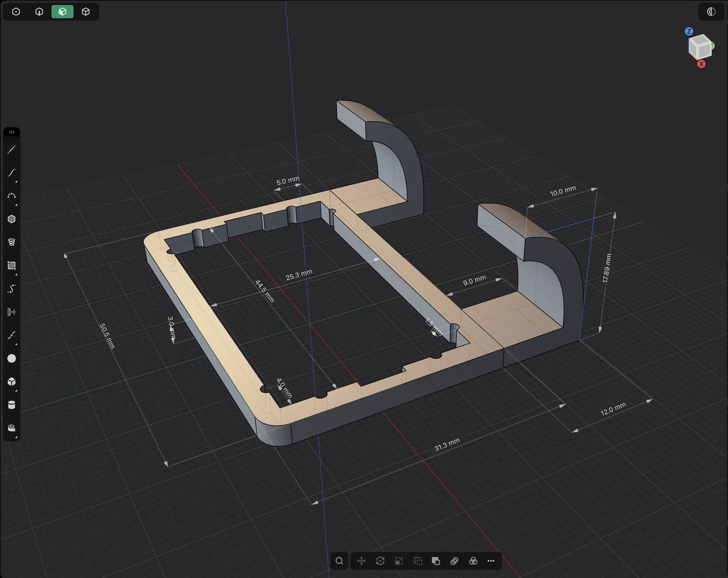Viewport: 728px width, 578px height.
Task: Click the orientation cube in view gizmo
Action: pyautogui.click(x=700, y=46)
